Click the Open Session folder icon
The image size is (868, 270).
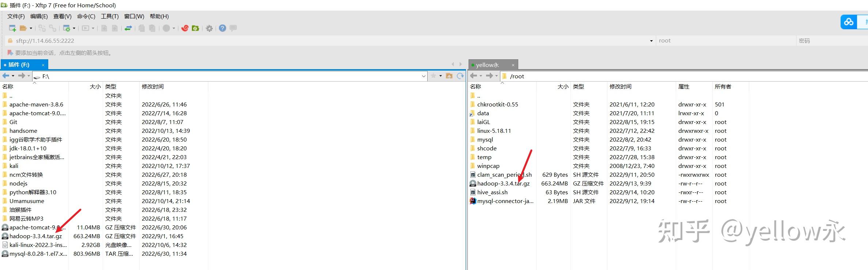point(23,28)
